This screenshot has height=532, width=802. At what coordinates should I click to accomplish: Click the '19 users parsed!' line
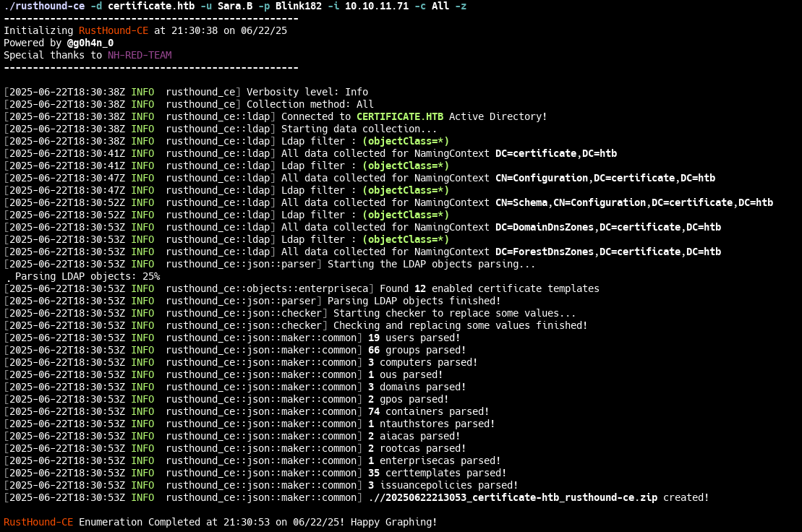coord(414,338)
